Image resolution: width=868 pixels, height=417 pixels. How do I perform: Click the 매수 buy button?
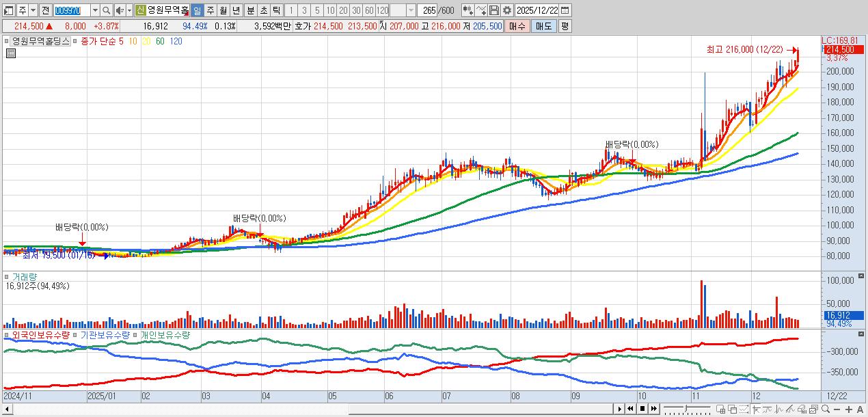tap(517, 26)
